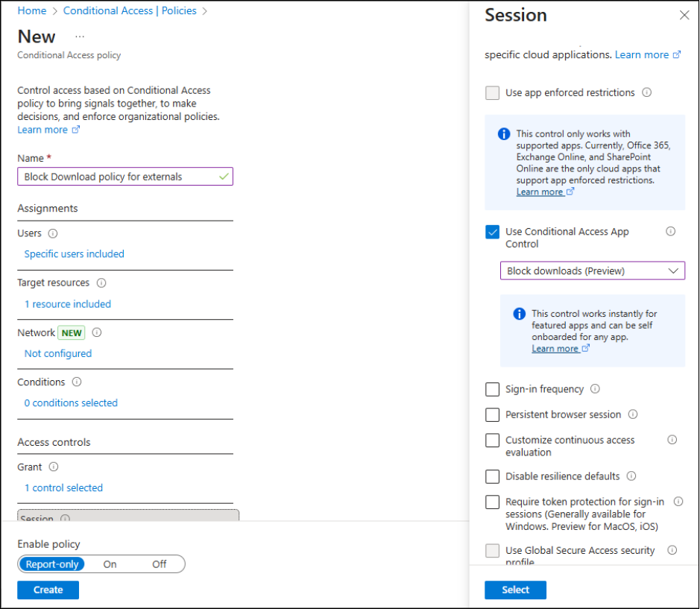Check Require token protection for sign-in sessions
Image resolution: width=700 pixels, height=609 pixels.
click(493, 502)
